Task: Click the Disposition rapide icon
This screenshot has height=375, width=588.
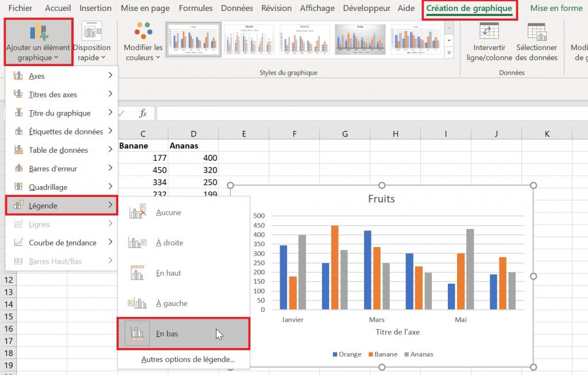Action: click(92, 30)
